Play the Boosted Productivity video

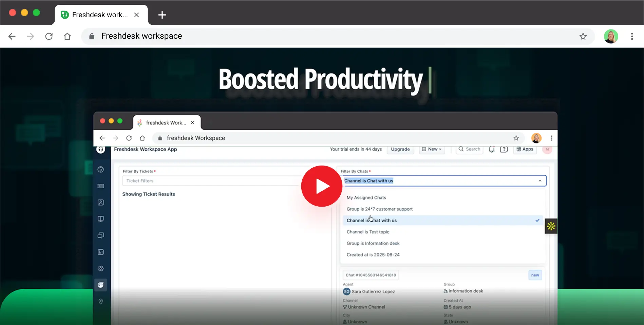coord(321,186)
